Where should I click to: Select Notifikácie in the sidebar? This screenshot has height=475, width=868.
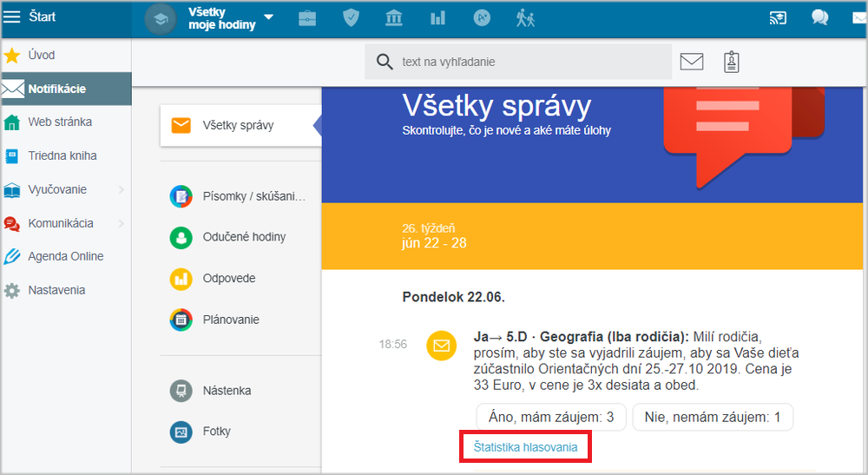tap(67, 89)
